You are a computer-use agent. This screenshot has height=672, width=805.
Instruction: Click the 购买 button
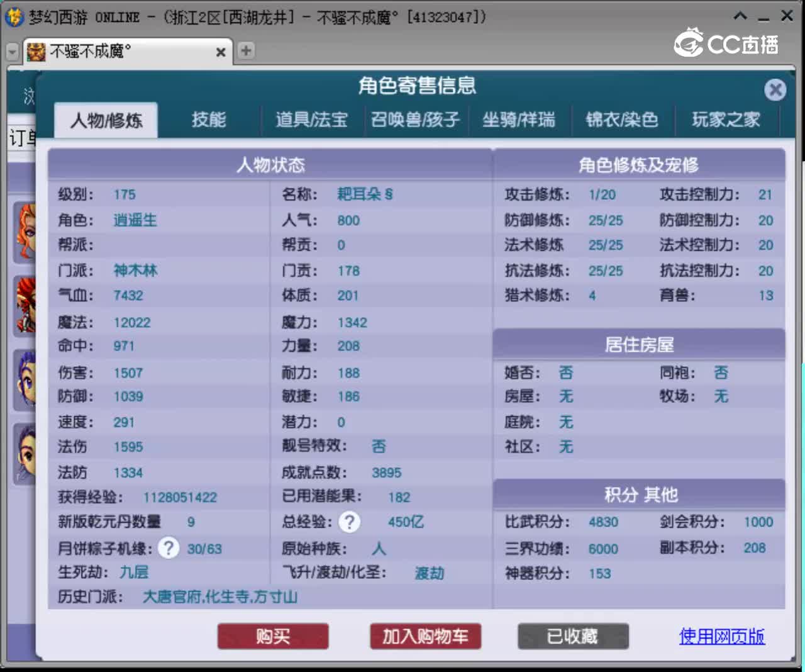click(273, 636)
